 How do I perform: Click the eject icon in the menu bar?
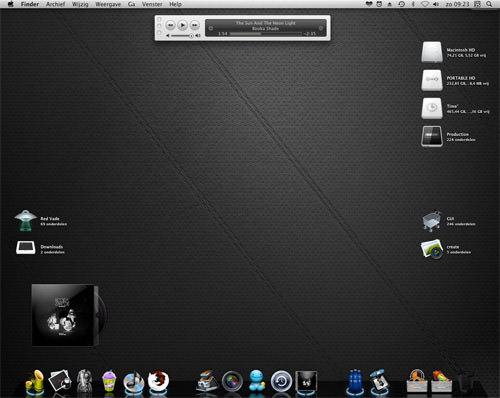click(389, 4)
